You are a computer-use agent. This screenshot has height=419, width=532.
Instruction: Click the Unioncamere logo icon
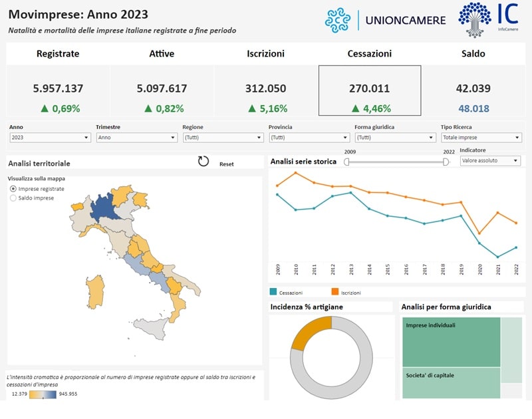pyautogui.click(x=340, y=20)
